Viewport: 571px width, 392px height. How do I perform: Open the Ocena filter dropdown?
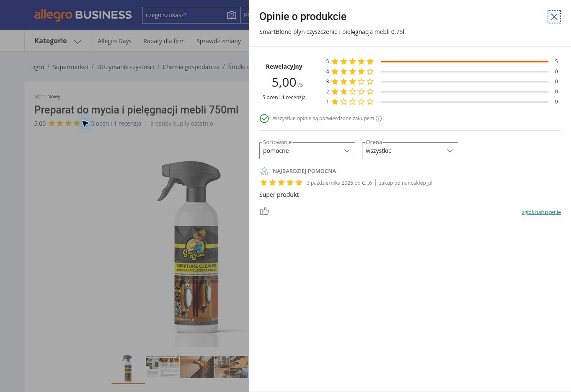point(410,151)
